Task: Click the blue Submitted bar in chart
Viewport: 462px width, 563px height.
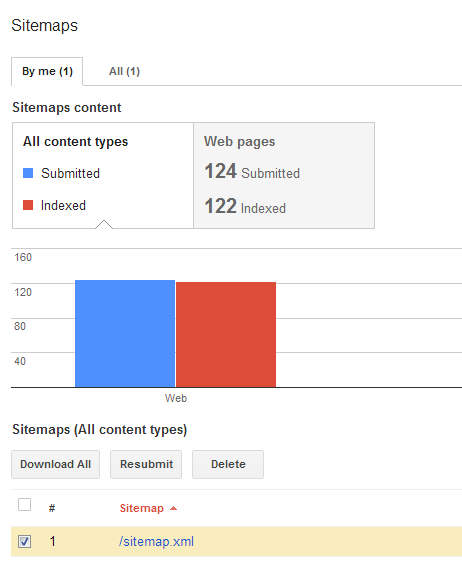Action: coord(125,334)
